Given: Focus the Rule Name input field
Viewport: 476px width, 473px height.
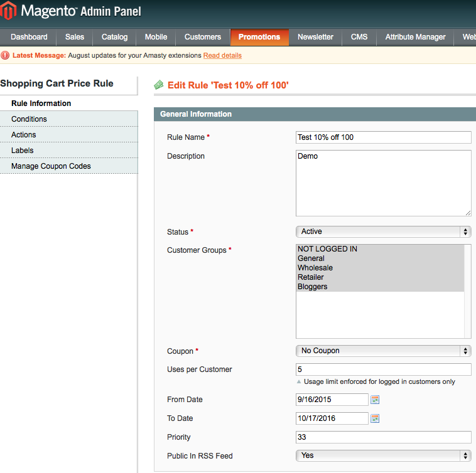Looking at the screenshot, I should pos(384,137).
